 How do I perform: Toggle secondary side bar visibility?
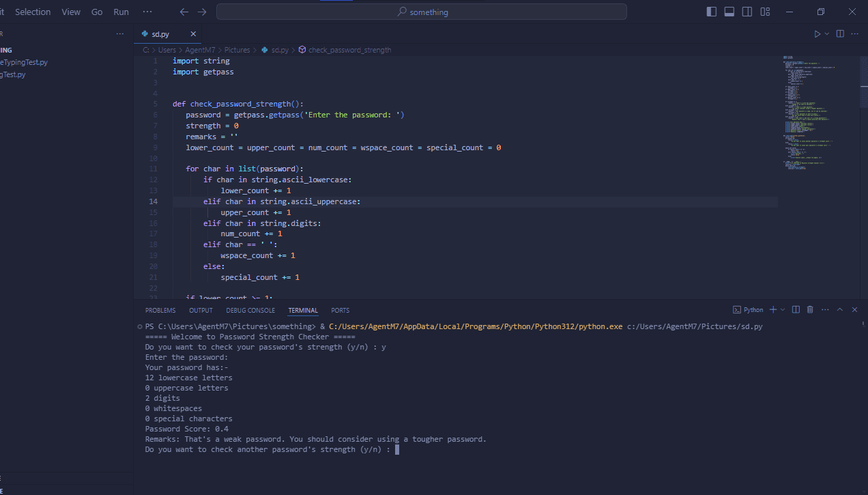(x=747, y=12)
